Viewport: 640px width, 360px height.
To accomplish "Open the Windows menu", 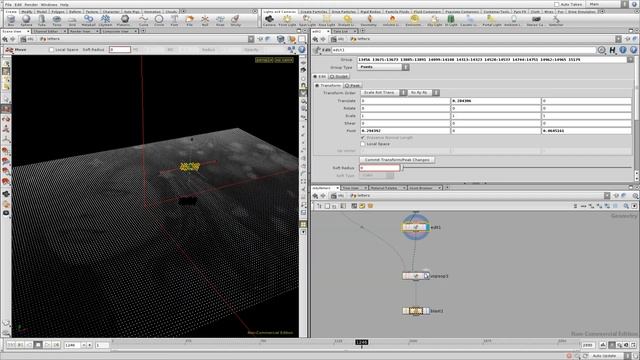I will coord(49,4).
